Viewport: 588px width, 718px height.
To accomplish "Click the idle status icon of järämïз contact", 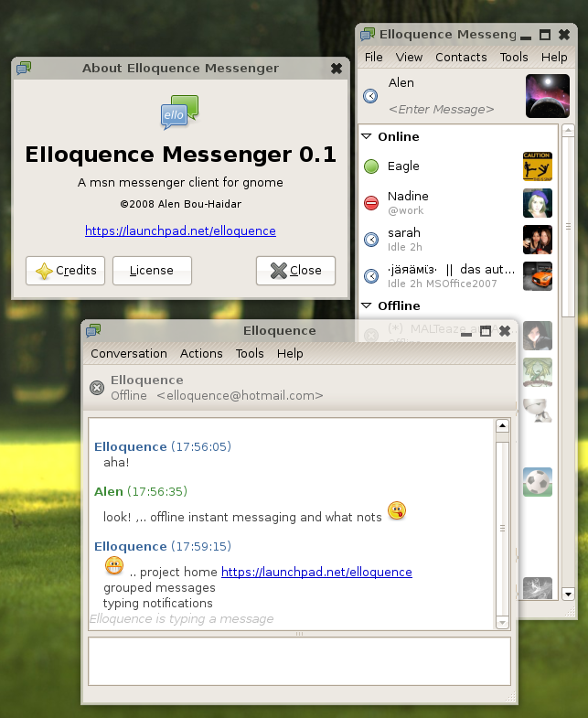I will [371, 276].
